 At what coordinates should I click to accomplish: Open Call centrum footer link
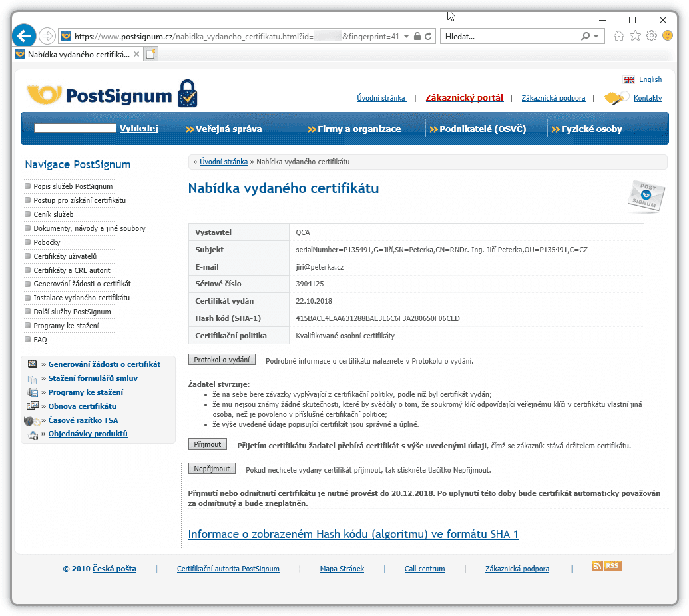pos(425,569)
